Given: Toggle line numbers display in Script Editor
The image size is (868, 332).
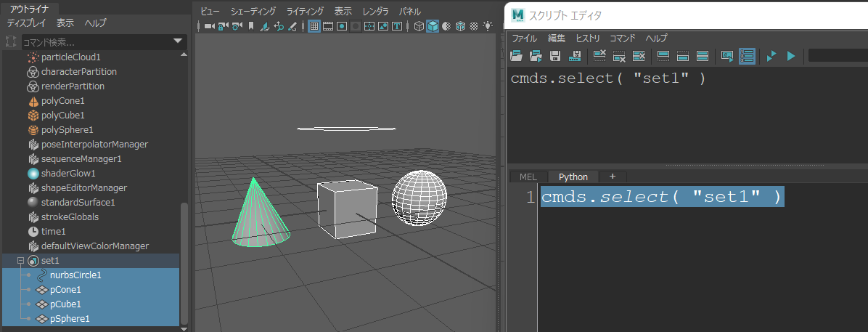Looking at the screenshot, I should click(747, 56).
